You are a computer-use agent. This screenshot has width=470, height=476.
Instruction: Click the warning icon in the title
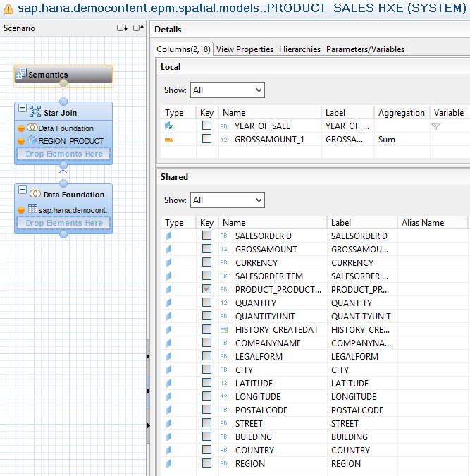pyautogui.click(x=8, y=8)
